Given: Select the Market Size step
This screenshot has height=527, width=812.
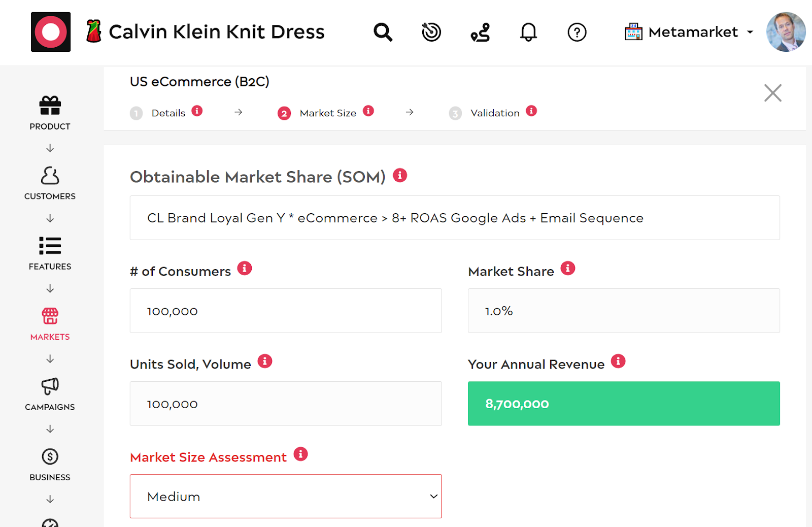Looking at the screenshot, I should coord(327,113).
